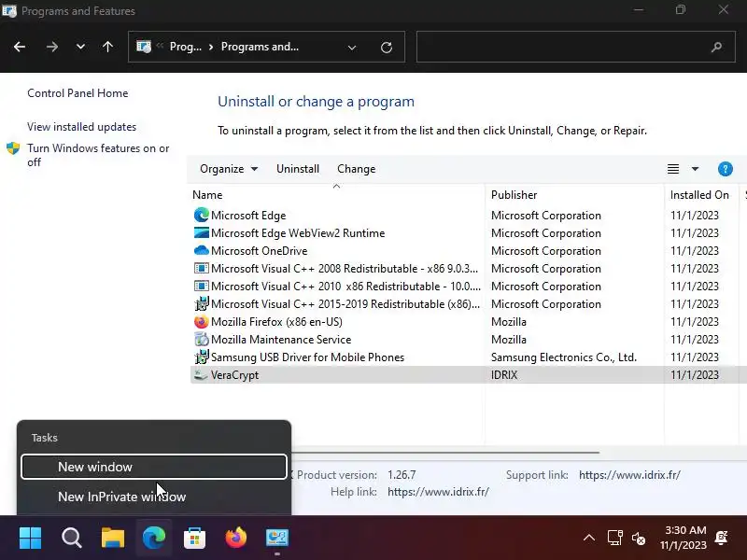
Task: Click the Change toolbar button
Action: (x=357, y=169)
